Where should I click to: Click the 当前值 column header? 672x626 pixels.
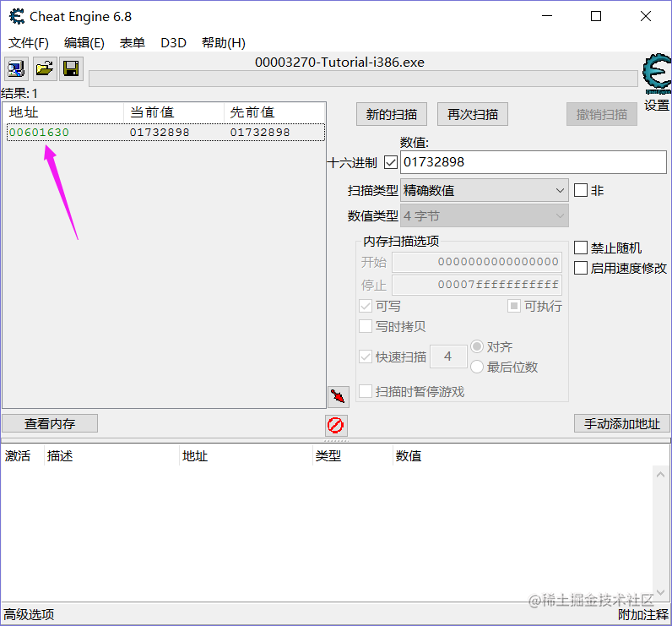174,112
